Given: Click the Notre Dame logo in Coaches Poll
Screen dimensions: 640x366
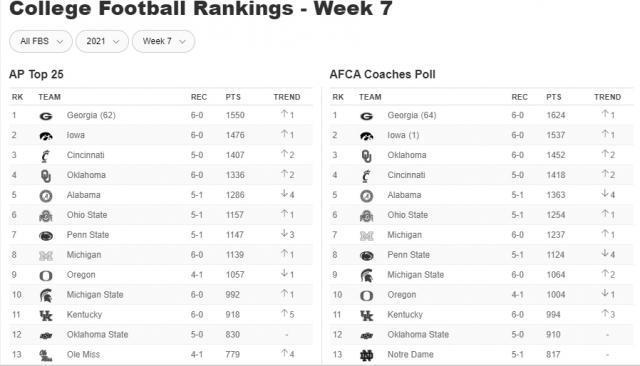Looking at the screenshot, I should 366,355.
